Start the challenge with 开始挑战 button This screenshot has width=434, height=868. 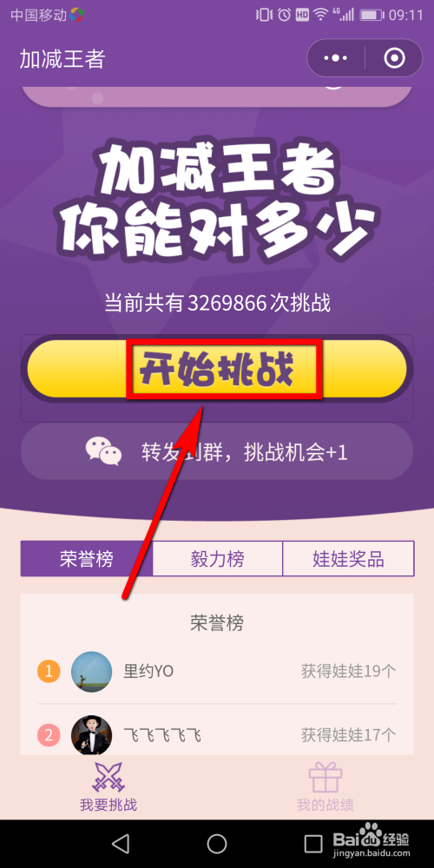217,369
